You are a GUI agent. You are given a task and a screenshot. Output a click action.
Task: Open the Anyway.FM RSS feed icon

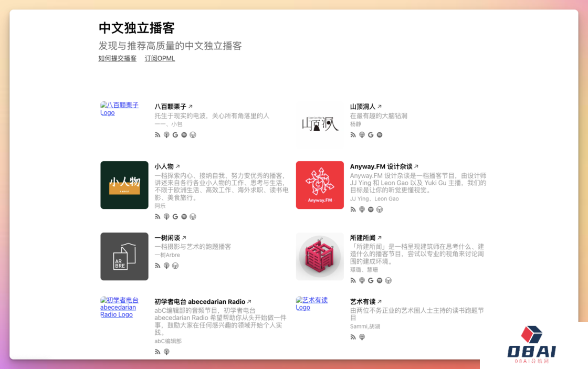coord(353,209)
